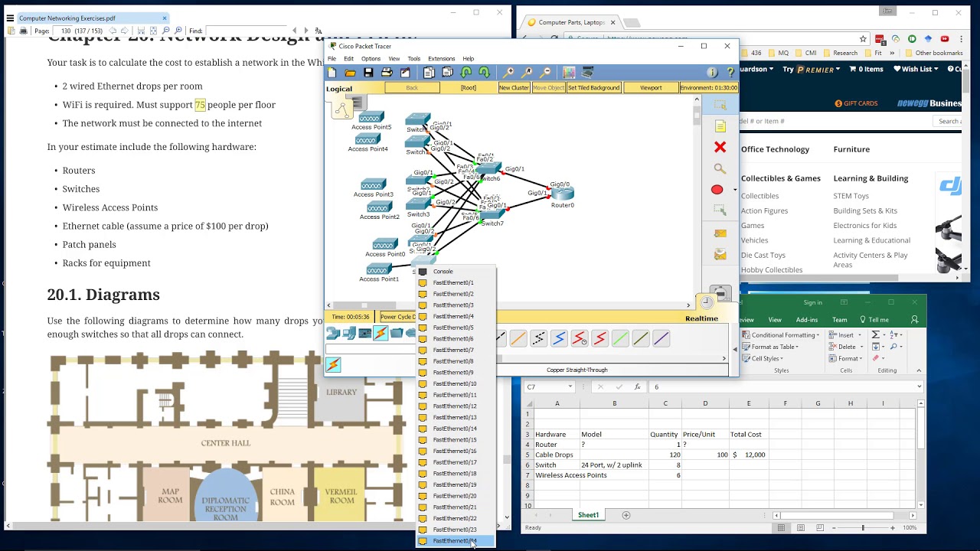Open Cell Styles dropdown in Excel

(x=762, y=358)
